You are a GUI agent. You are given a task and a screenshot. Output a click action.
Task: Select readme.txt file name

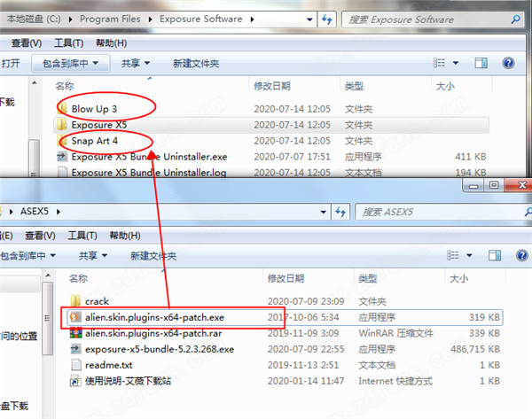pyautogui.click(x=108, y=365)
